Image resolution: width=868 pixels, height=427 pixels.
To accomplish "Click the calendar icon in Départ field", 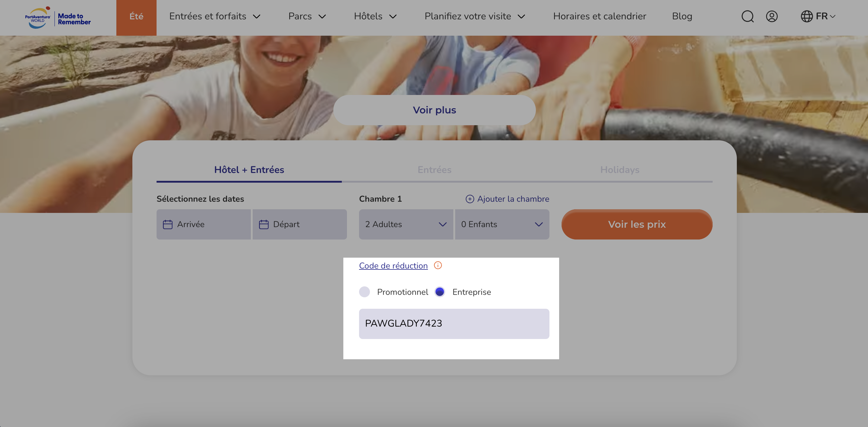I will (x=264, y=224).
